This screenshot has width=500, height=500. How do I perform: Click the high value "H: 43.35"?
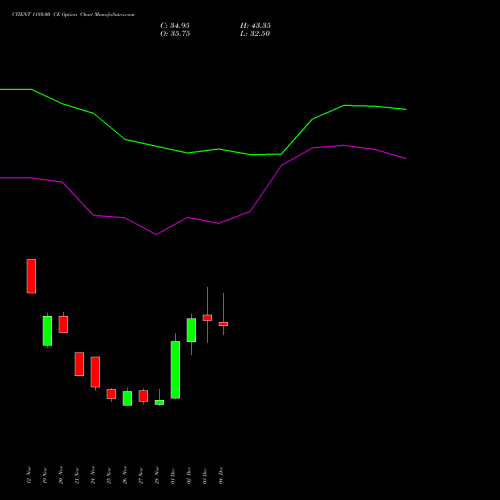tap(255, 26)
